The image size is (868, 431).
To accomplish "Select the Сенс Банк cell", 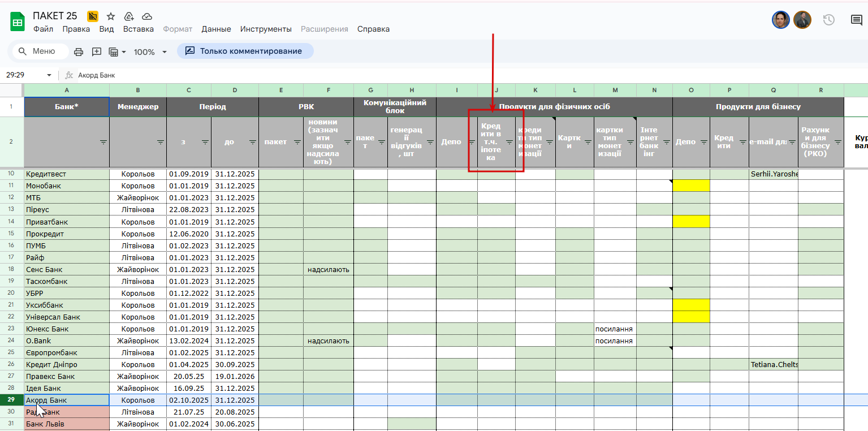I will [x=67, y=269].
